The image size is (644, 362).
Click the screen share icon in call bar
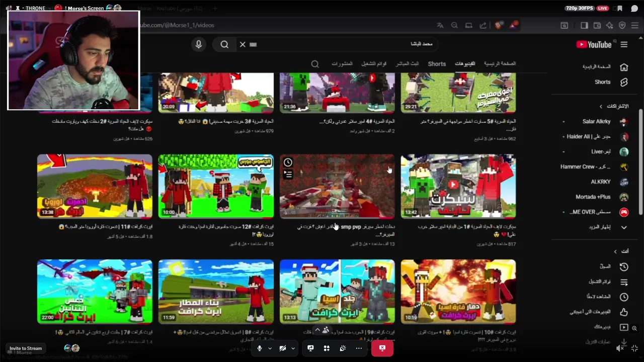310,348
